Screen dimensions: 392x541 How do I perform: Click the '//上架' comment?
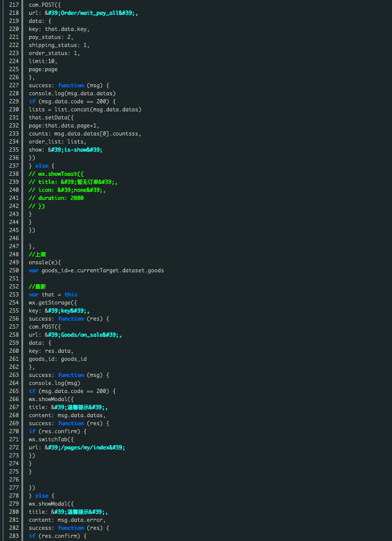point(37,254)
